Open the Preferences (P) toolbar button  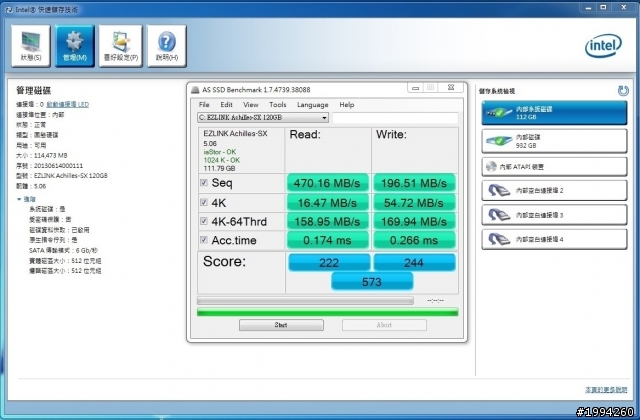[120, 46]
